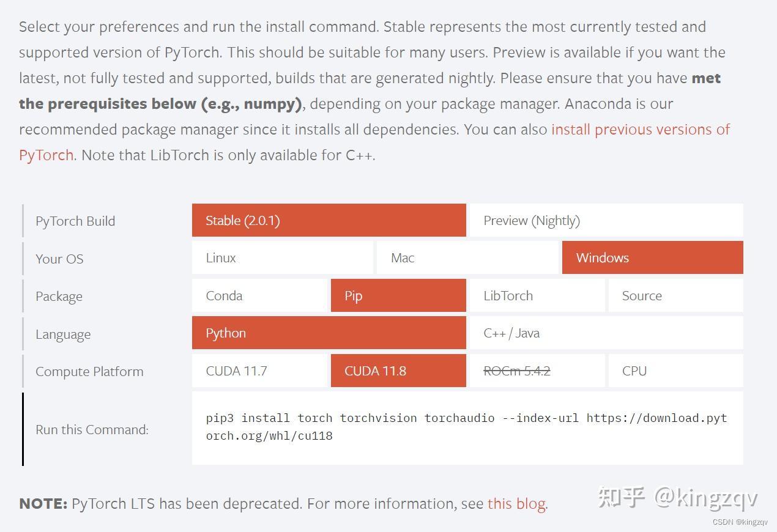Image resolution: width=777 pixels, height=532 pixels.
Task: Select Linux as your OS
Action: (283, 257)
